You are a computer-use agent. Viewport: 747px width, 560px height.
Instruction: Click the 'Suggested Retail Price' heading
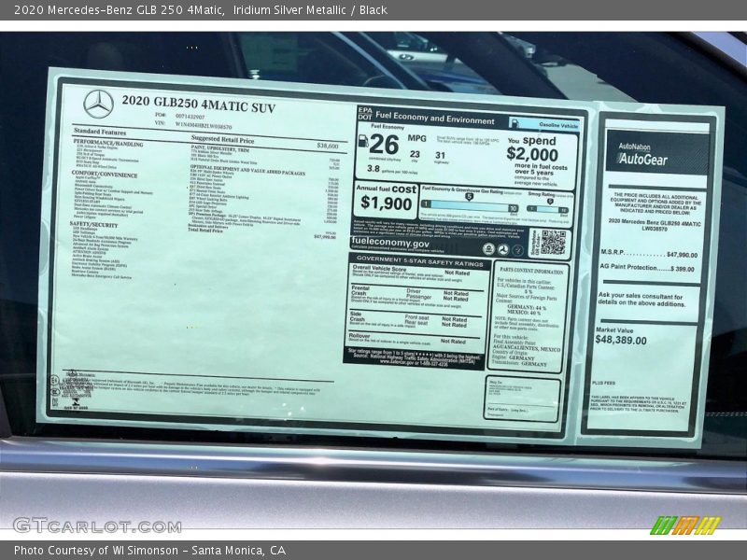tap(222, 139)
